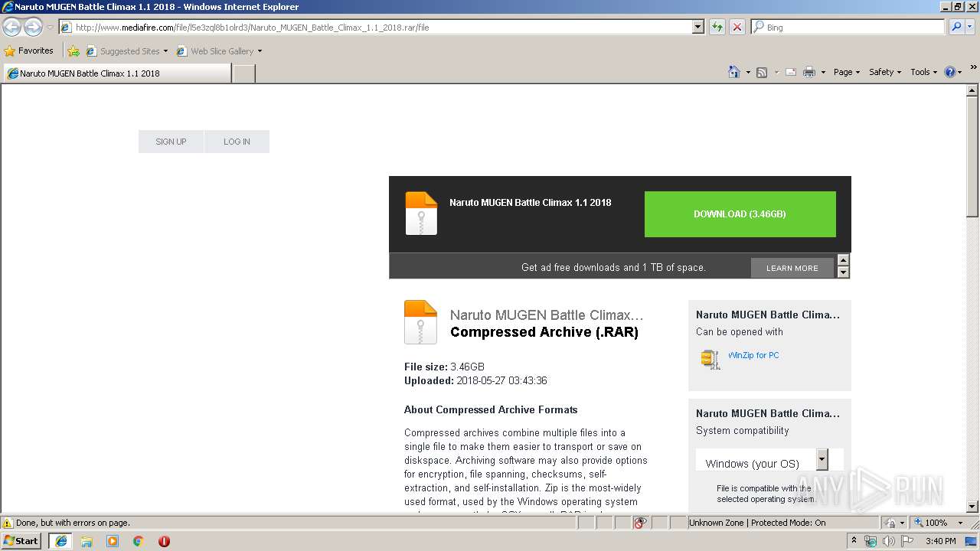Viewport: 980px width, 551px height.
Task: Click the Help question mark icon
Action: pos(950,72)
